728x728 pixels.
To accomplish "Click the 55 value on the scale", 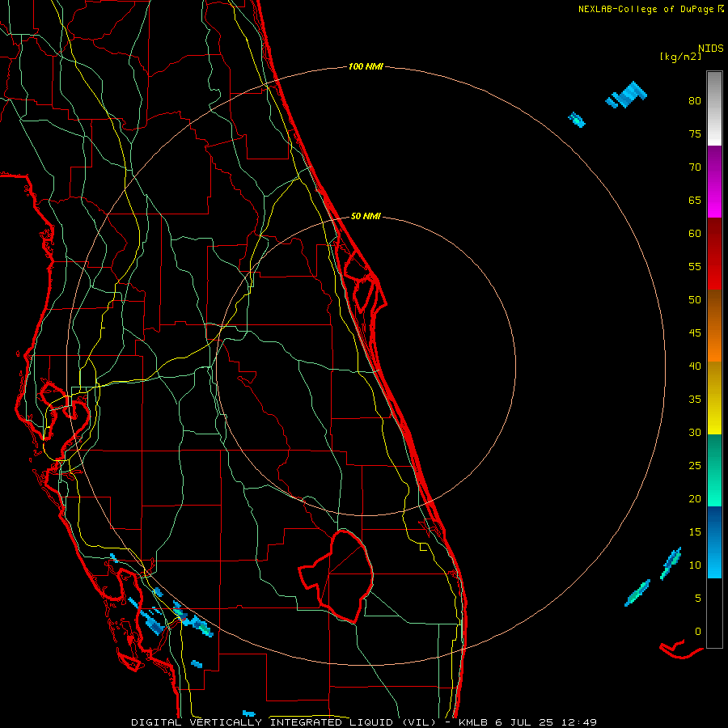I will (695, 267).
